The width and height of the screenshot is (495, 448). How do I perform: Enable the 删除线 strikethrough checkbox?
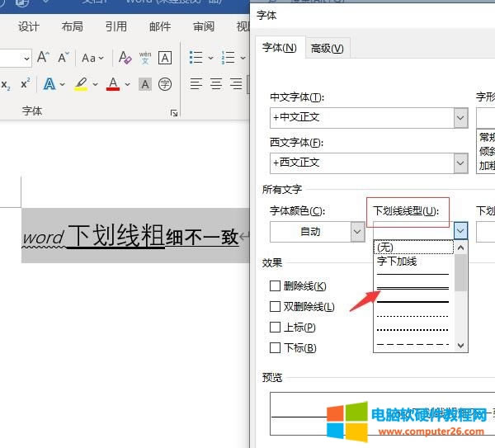coord(275,286)
